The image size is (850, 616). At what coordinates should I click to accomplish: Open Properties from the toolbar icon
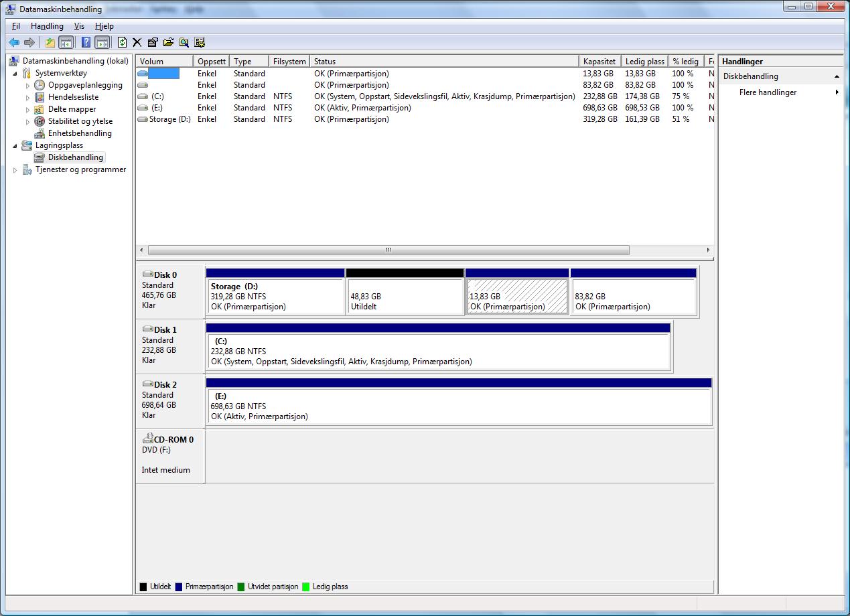(x=153, y=42)
